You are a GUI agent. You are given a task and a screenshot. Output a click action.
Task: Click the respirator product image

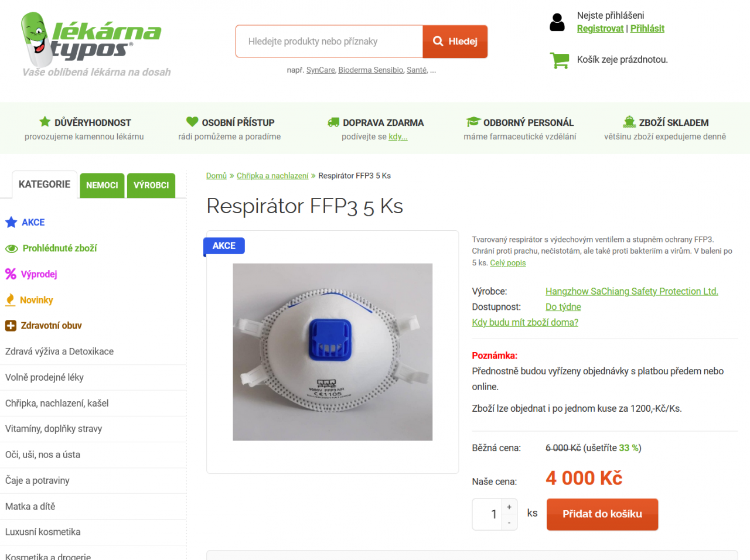[333, 352]
